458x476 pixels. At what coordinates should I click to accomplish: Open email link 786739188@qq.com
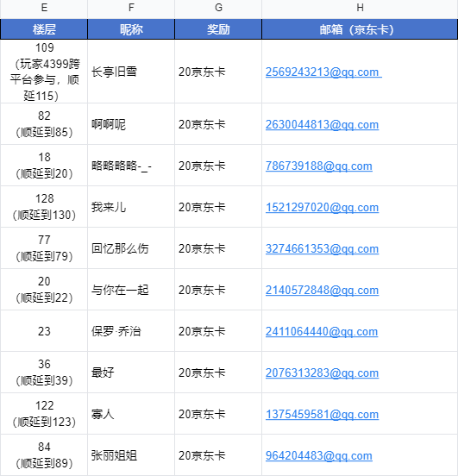tap(319, 166)
